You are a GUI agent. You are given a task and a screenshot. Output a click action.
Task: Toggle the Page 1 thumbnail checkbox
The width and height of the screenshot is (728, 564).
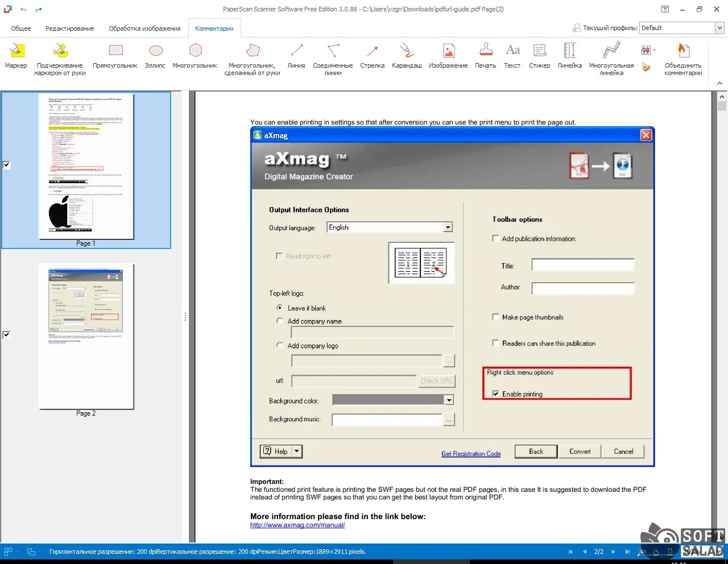click(x=6, y=165)
